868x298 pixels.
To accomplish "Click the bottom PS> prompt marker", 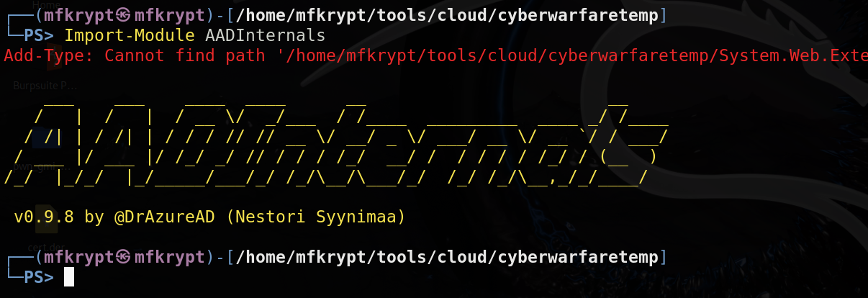I will tap(38, 277).
